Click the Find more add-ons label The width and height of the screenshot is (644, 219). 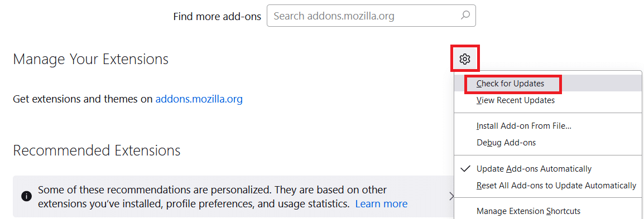point(217,16)
